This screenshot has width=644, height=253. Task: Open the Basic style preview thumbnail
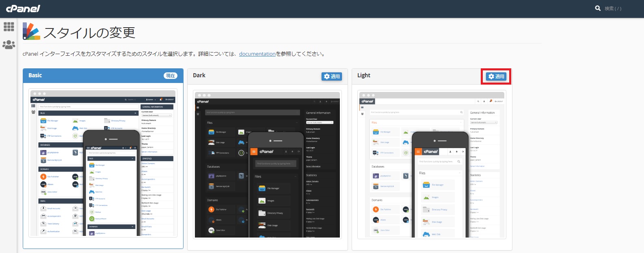tap(103, 164)
